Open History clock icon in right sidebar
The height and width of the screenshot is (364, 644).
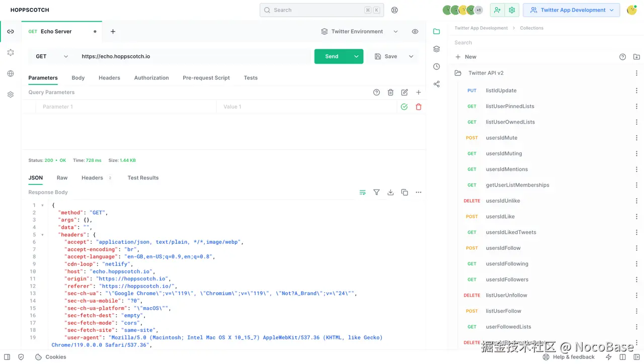(436, 66)
